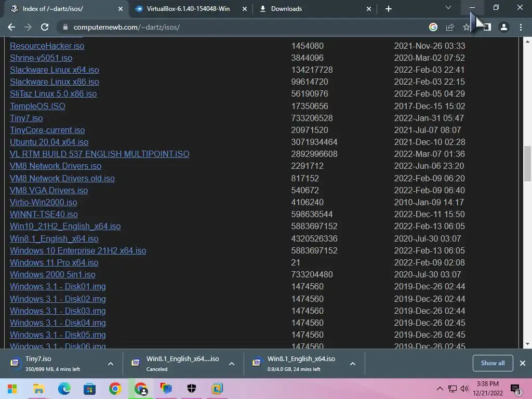Open the taskbar clock and date
532x399 pixels.
487,389
